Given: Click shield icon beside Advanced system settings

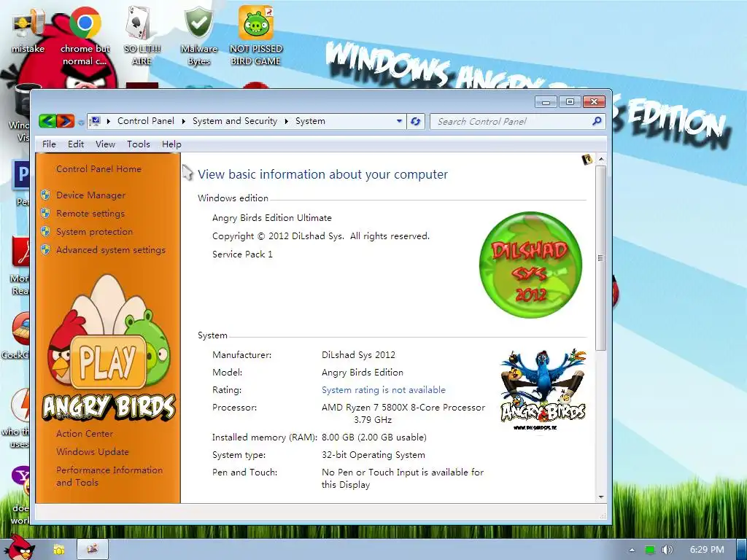Looking at the screenshot, I should [x=45, y=249].
